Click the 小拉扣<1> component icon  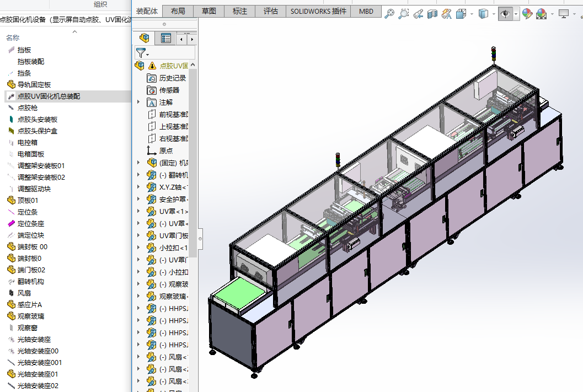coord(151,248)
